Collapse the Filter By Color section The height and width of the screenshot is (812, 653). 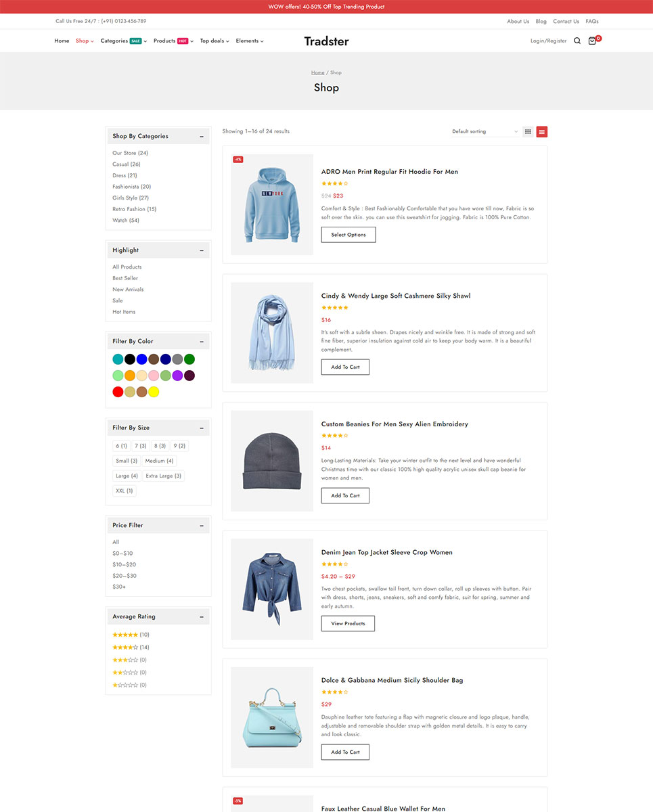point(202,341)
